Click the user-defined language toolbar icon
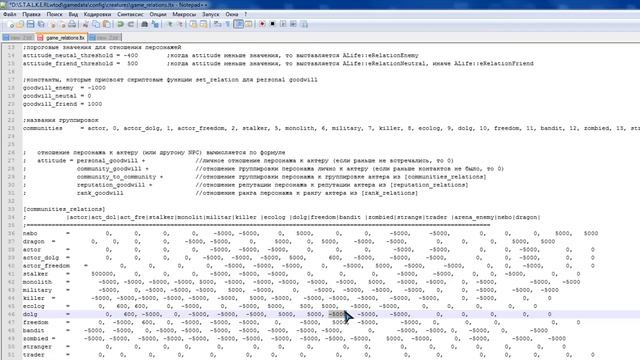 (x=249, y=24)
